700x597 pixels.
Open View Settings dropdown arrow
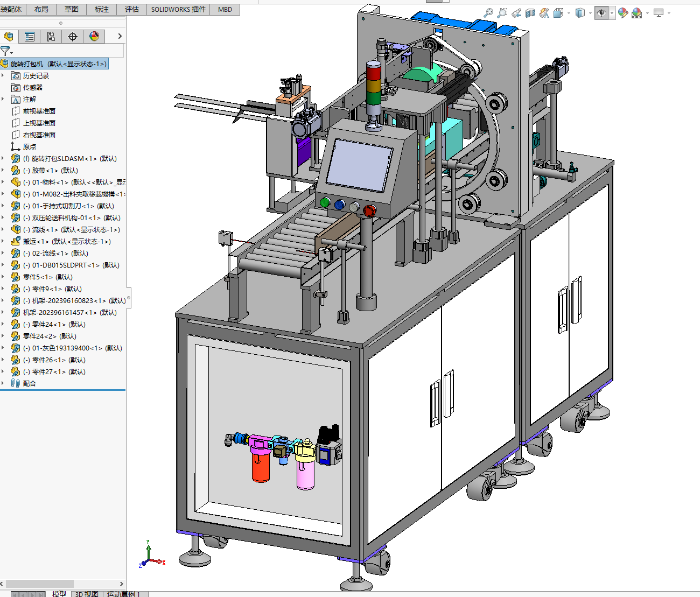click(x=669, y=13)
